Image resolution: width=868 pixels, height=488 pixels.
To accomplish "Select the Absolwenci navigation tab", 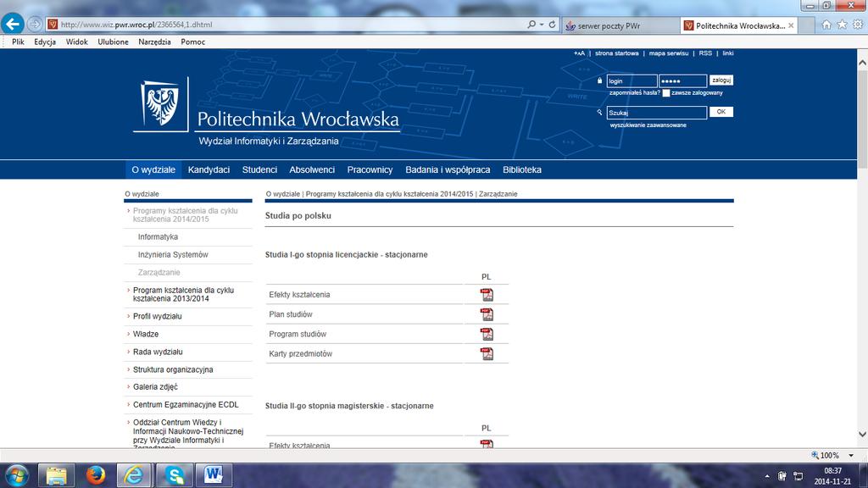I will pyautogui.click(x=312, y=169).
